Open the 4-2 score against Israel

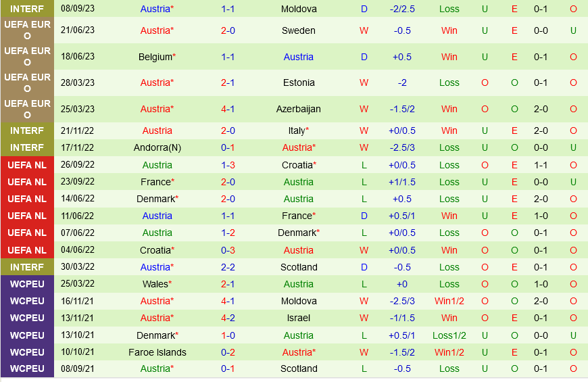228,318
